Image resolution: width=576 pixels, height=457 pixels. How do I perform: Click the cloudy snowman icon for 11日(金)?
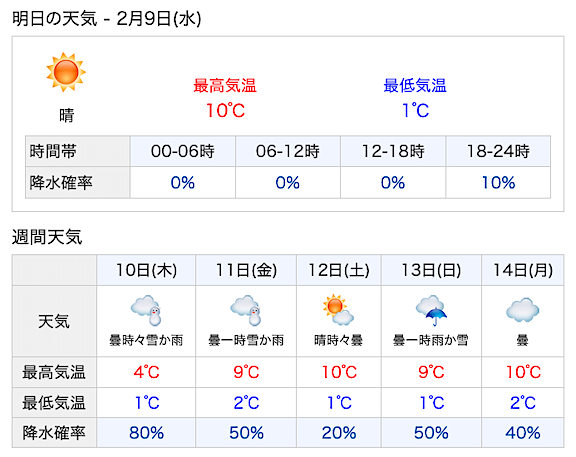coord(246,310)
